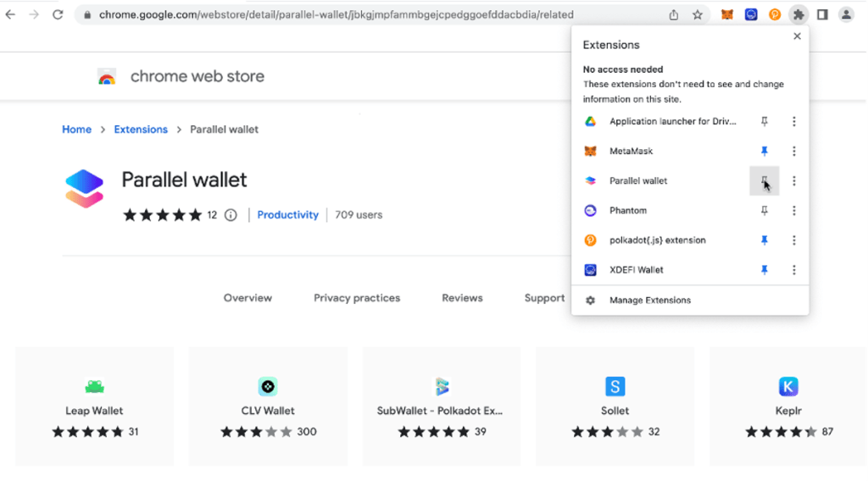The width and height of the screenshot is (868, 481).
Task: Toggle the browser side panel icon
Action: tap(822, 15)
